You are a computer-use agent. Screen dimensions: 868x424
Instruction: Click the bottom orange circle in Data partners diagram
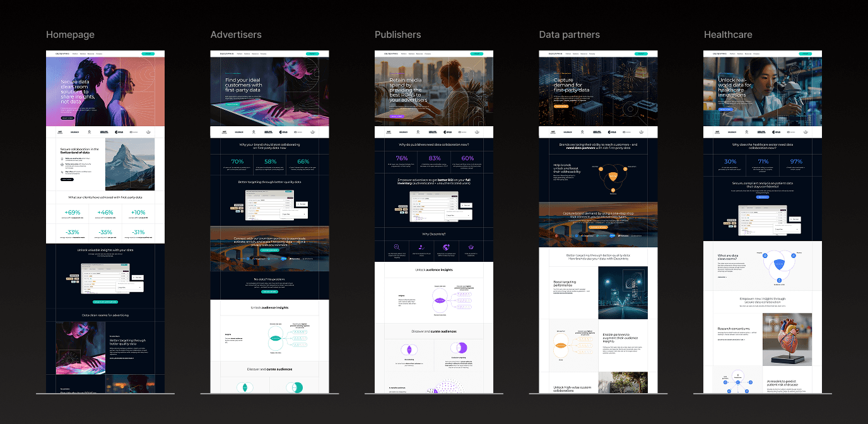[x=613, y=189]
